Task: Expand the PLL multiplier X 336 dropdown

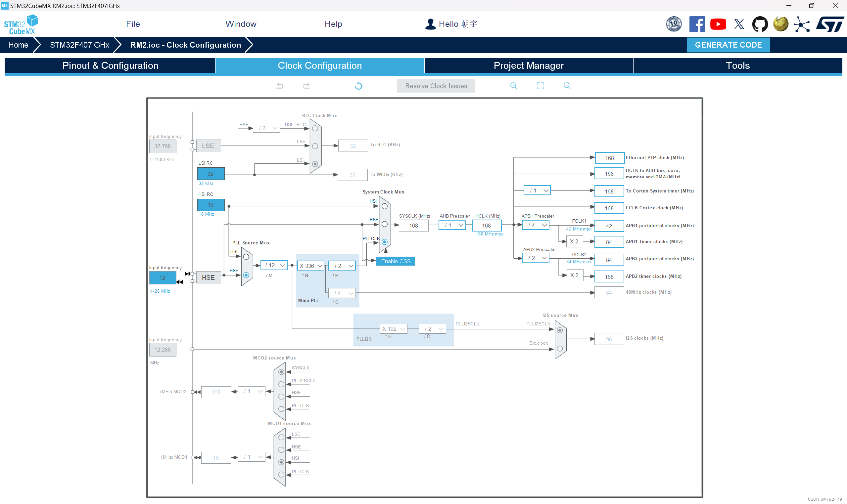Action: click(311, 266)
